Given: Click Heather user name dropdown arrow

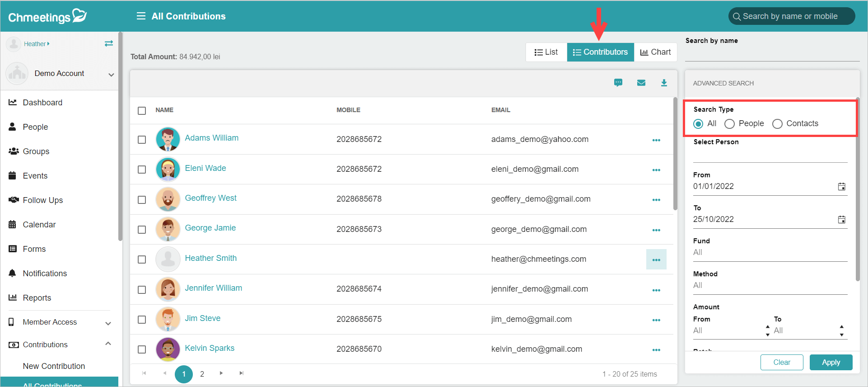Looking at the screenshot, I should point(48,44).
